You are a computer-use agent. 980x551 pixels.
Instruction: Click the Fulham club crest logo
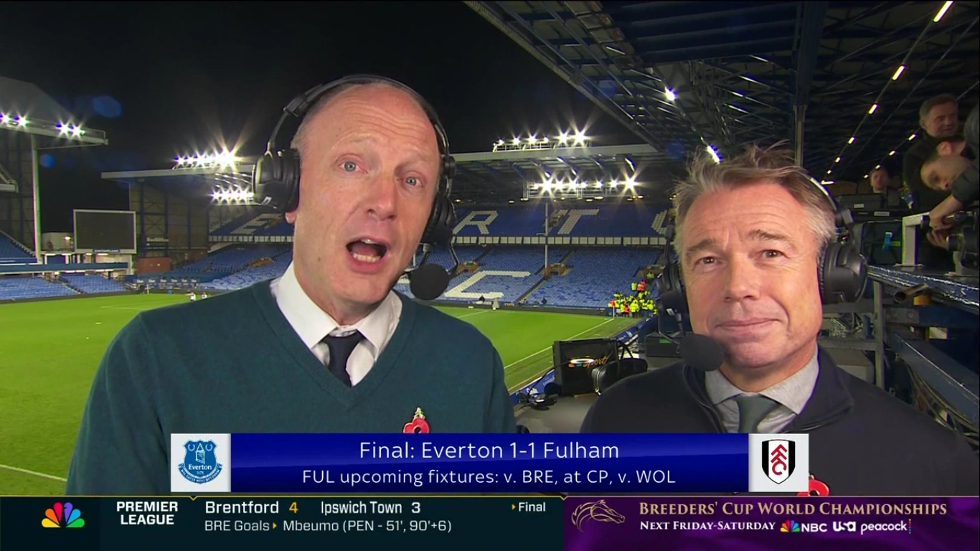pyautogui.click(x=778, y=462)
